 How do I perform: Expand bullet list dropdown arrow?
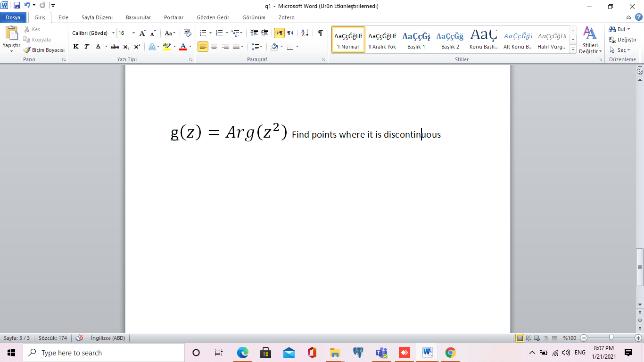210,33
